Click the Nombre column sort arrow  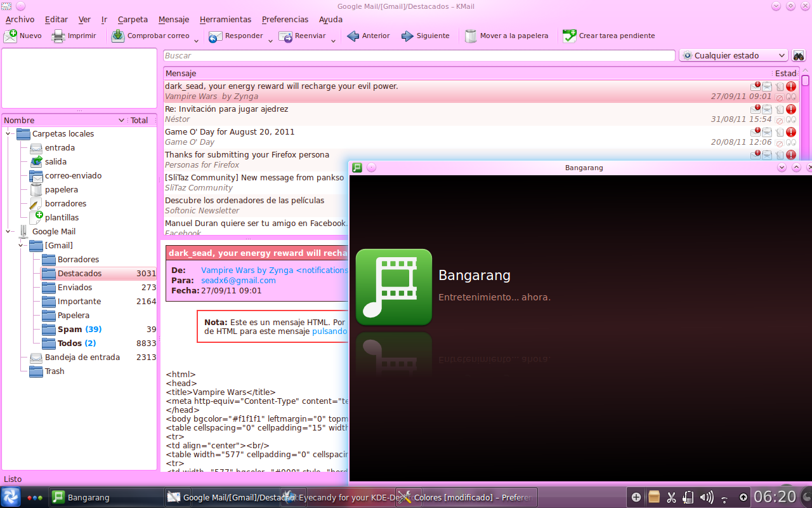[x=121, y=121]
